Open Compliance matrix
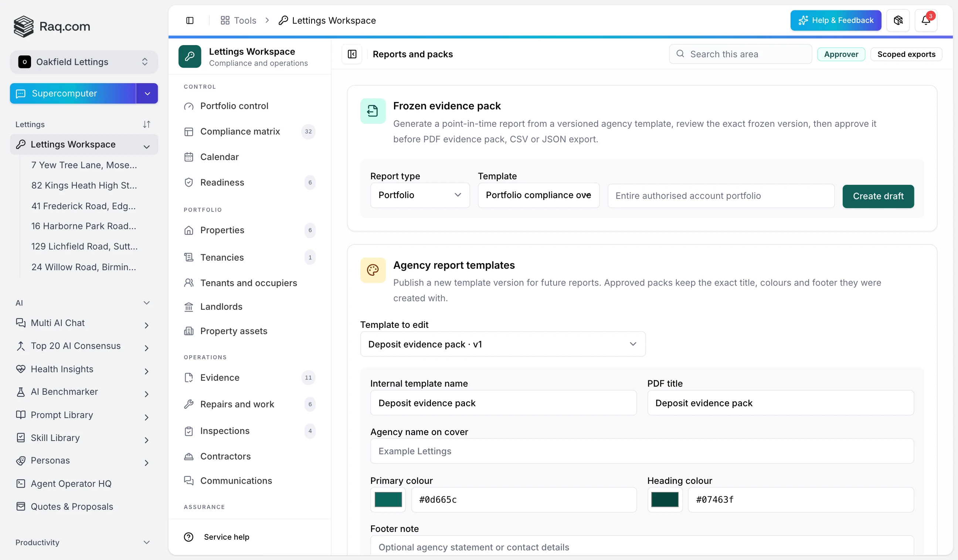 249,132
